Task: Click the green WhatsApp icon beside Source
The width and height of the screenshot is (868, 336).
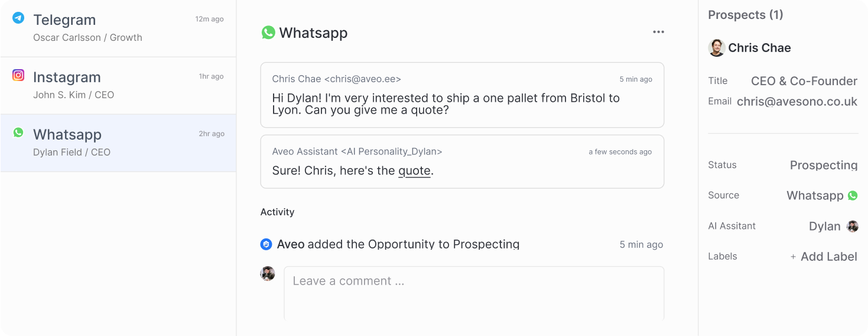Action: (852, 195)
